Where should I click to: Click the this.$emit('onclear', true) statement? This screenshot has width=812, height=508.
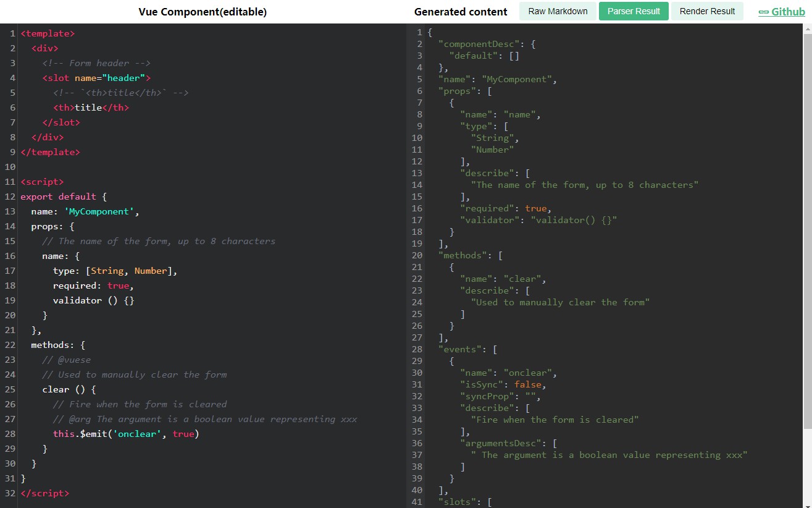126,434
